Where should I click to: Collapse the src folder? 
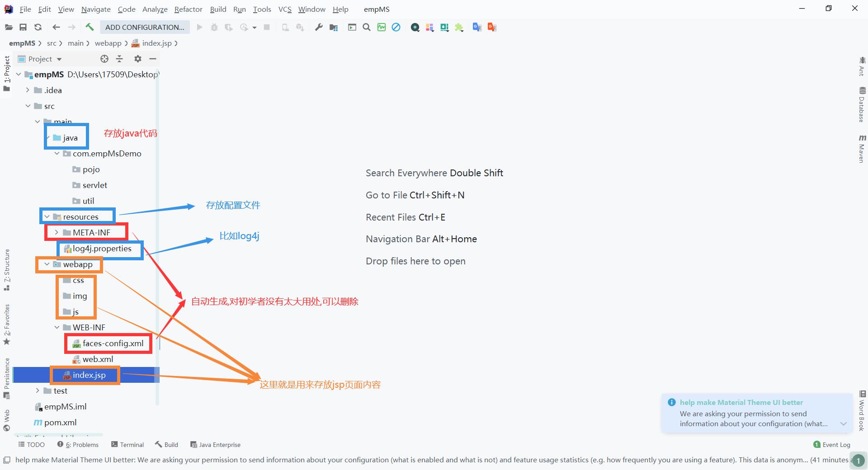click(28, 106)
